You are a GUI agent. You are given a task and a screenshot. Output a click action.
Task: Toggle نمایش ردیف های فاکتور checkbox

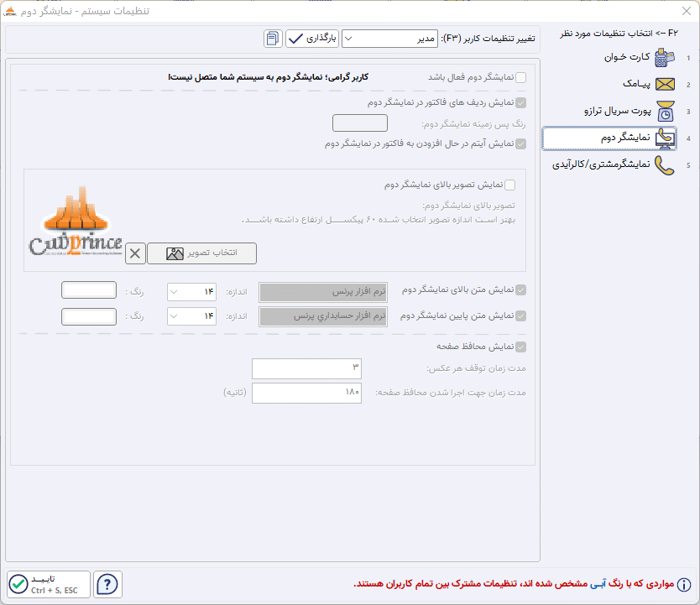tap(520, 103)
